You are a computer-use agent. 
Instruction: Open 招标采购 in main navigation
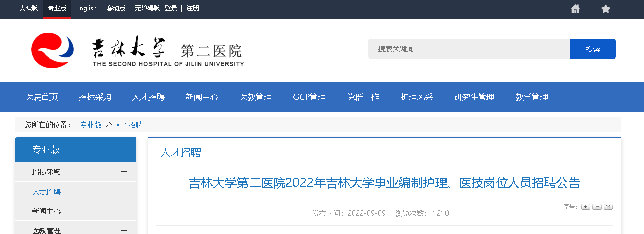[x=95, y=97]
